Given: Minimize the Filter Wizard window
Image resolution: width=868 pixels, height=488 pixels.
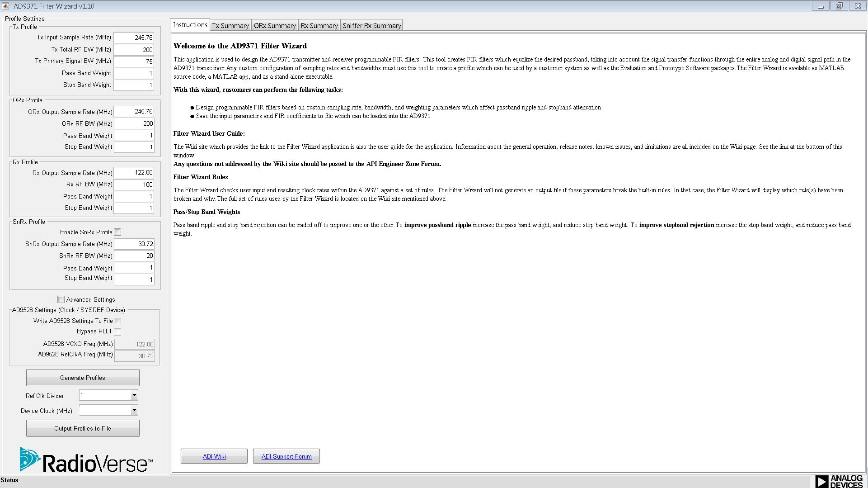Looking at the screenshot, I should tap(821, 6).
